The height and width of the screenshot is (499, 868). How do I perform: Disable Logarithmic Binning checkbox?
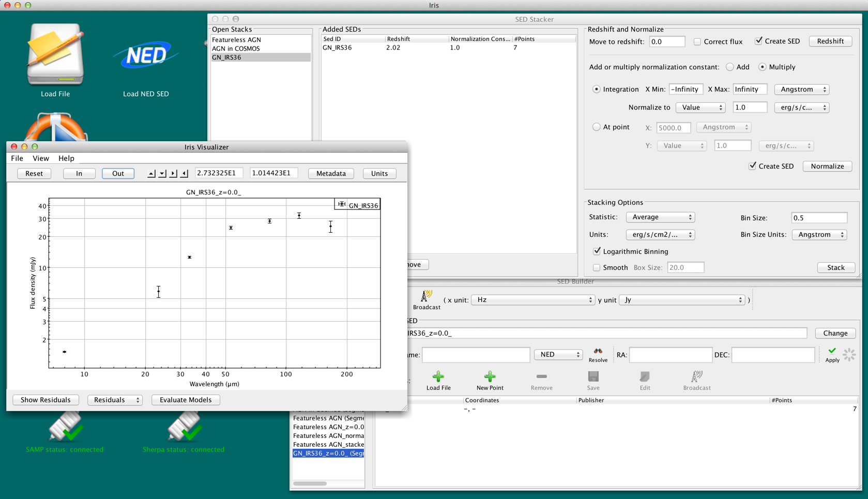(597, 251)
